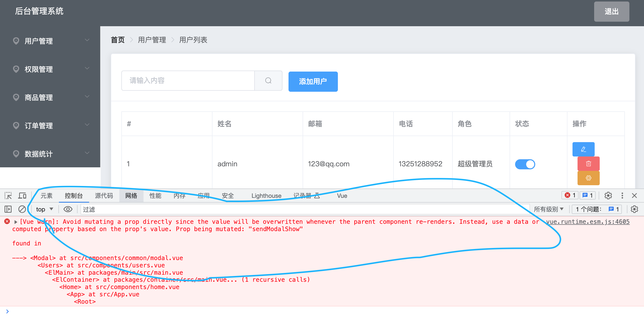Show the console sidebar panel icon
This screenshot has height=316, width=644.
[x=8, y=209]
